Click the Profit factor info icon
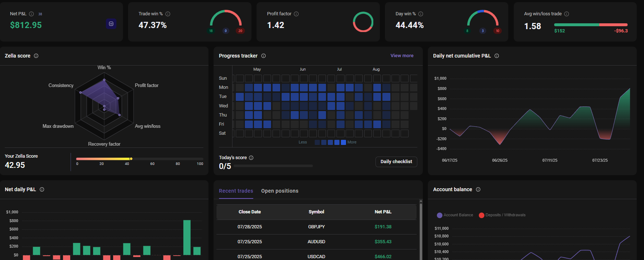 click(296, 14)
